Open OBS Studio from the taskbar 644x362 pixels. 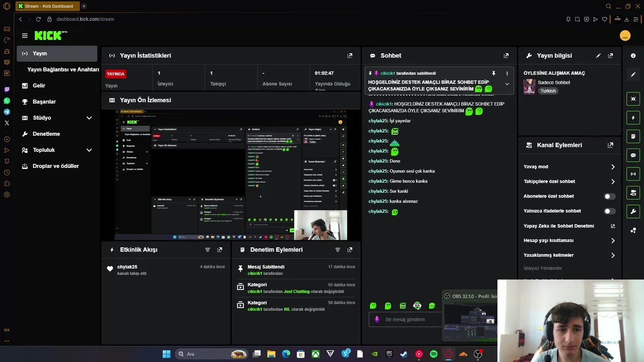point(478,354)
